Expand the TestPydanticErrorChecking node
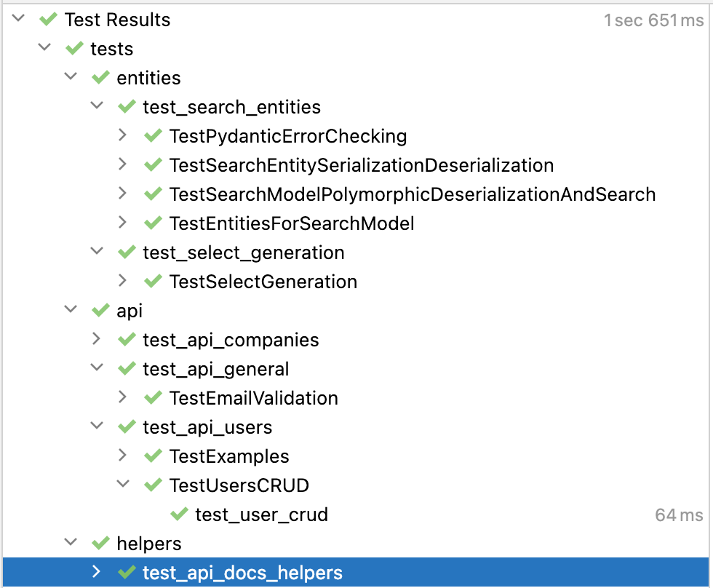This screenshot has width=713, height=588. coord(123,136)
